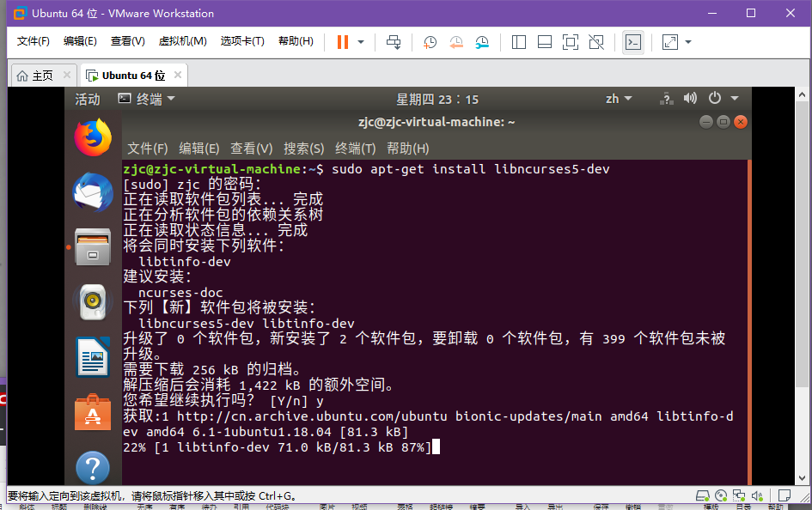Click the terminal title zjc@zjc-virtual-machine
The height and width of the screenshot is (510, 812).
(x=437, y=122)
